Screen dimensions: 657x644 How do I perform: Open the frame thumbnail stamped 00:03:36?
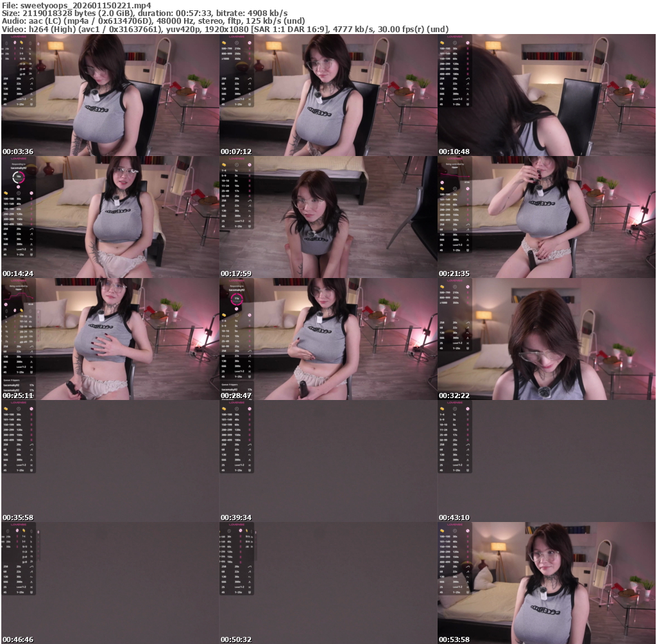click(x=110, y=95)
